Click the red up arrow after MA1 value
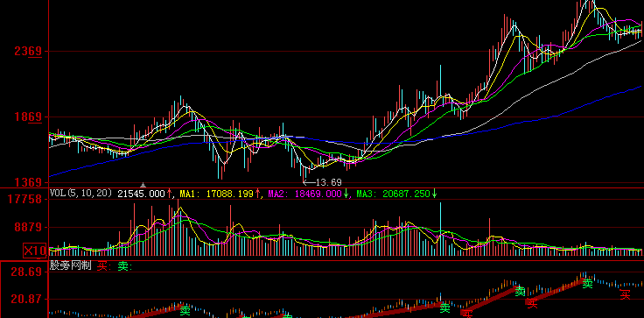This screenshot has width=644, height=318. (x=257, y=194)
